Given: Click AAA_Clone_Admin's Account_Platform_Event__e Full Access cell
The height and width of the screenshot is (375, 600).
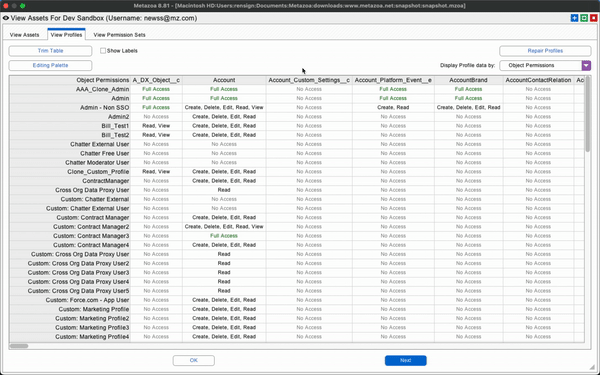Looking at the screenshot, I should pos(393,89).
